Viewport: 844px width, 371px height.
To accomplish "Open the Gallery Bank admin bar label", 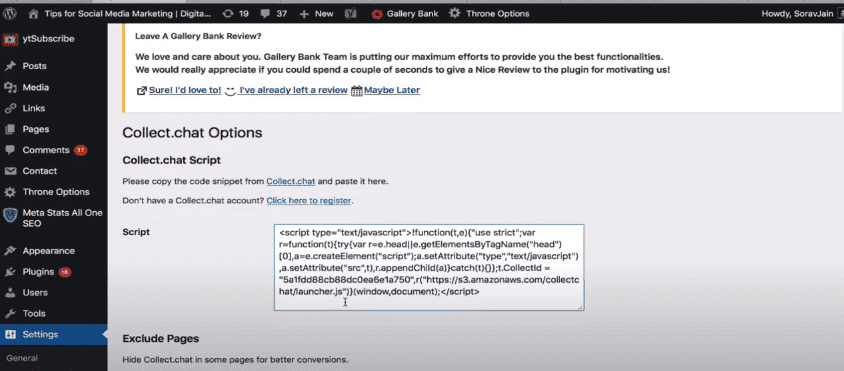I will click(412, 14).
